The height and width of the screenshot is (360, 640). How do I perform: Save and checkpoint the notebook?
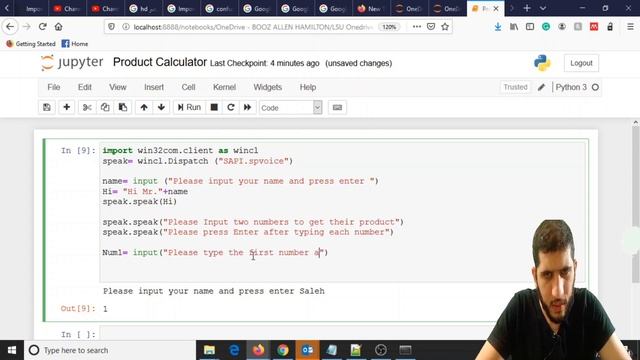tap(47, 107)
